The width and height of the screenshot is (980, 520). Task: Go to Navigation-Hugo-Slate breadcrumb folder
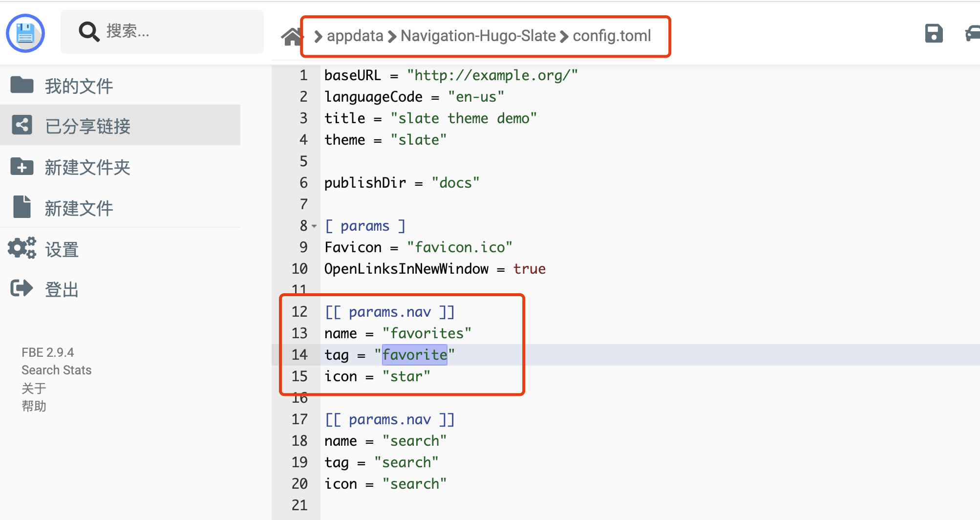tap(478, 36)
